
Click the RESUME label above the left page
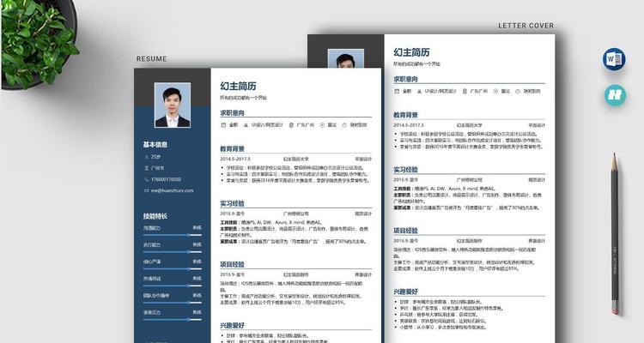click(151, 58)
